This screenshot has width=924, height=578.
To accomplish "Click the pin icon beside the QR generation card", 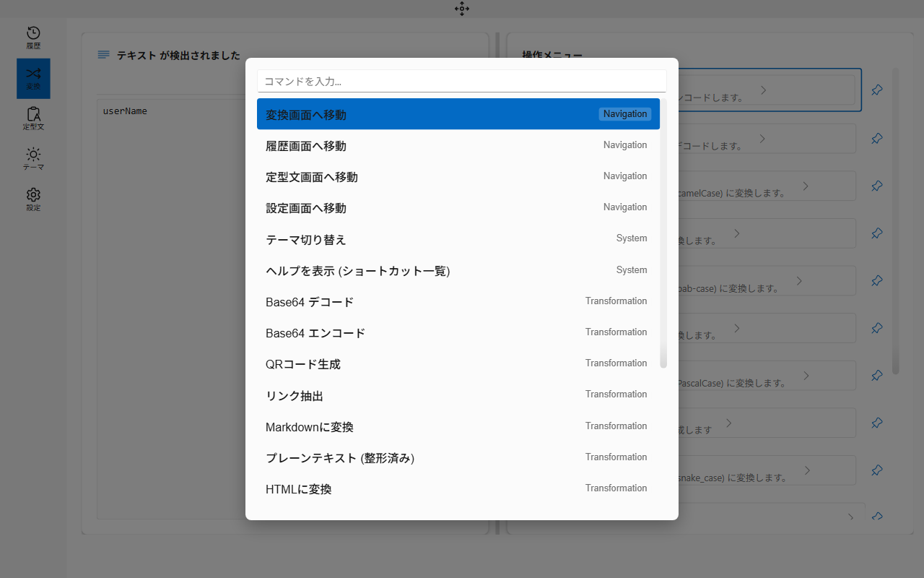I will click(876, 423).
